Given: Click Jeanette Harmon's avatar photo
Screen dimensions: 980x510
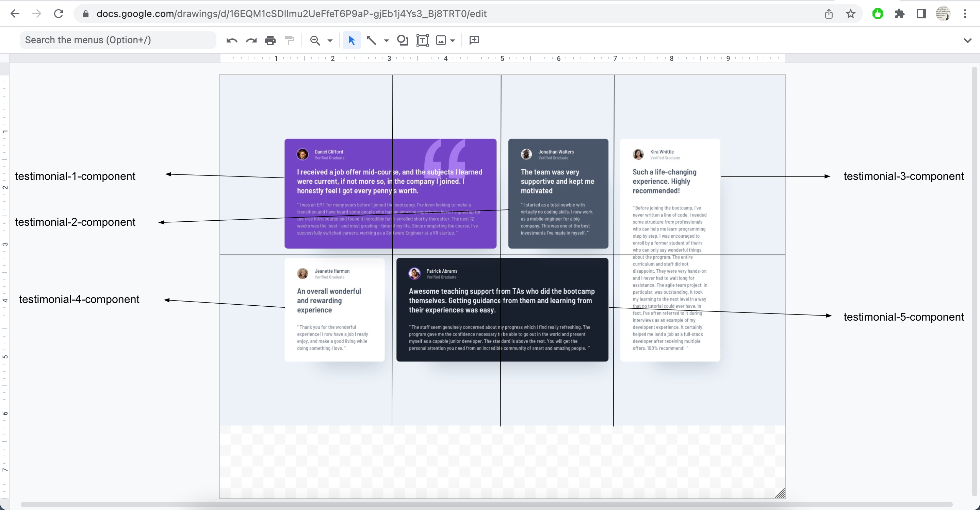Looking at the screenshot, I should click(x=303, y=274).
